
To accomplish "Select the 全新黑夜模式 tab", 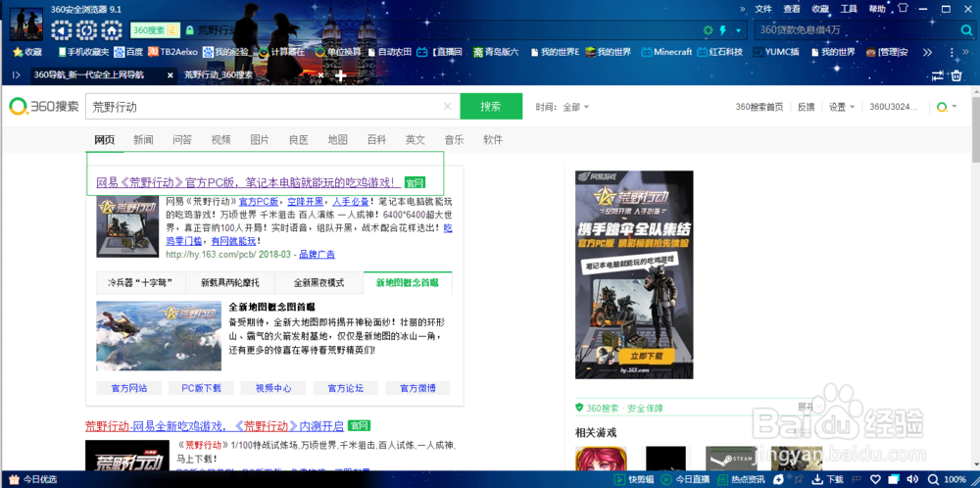I will tap(318, 282).
